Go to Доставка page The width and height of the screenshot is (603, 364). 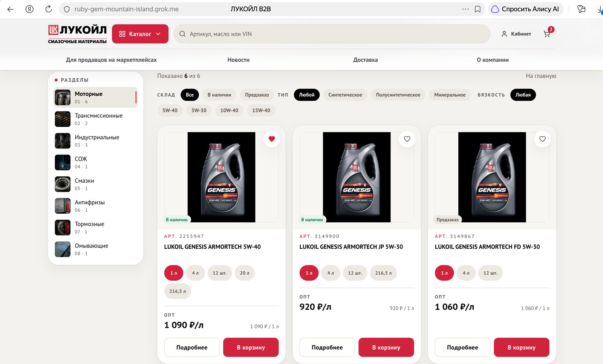click(x=366, y=60)
